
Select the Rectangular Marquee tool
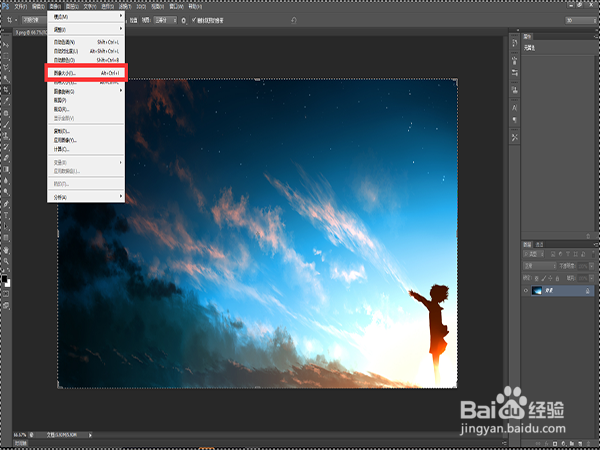[6, 57]
